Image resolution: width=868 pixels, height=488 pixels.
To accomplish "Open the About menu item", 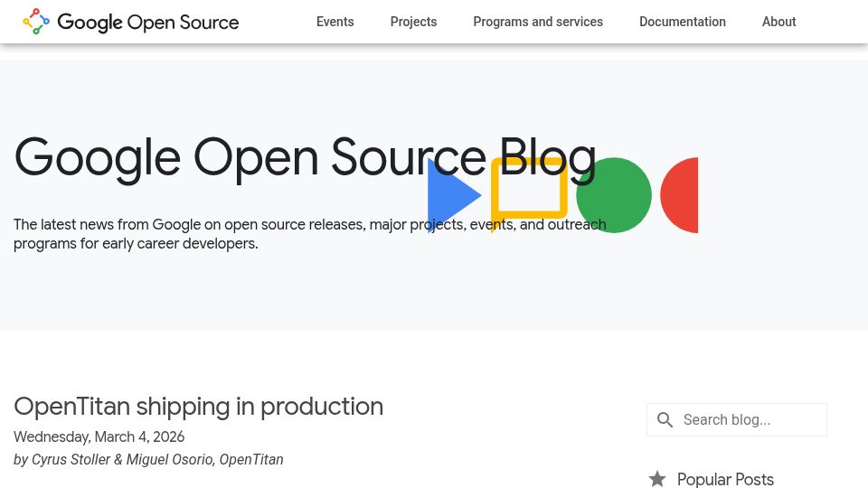I will (778, 22).
